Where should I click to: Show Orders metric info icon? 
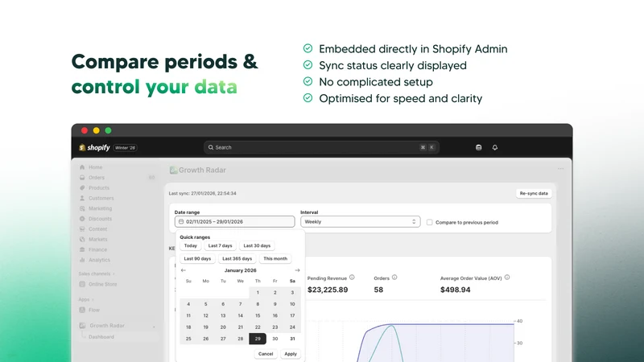(394, 278)
